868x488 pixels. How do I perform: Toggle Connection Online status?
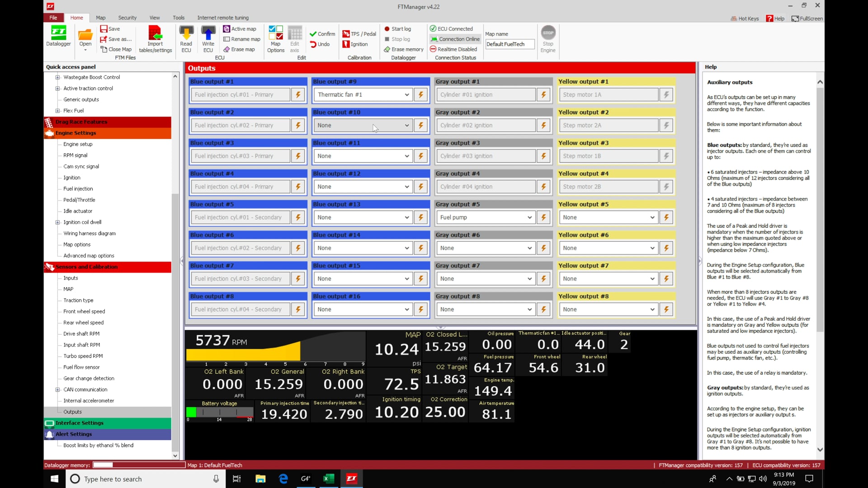click(455, 39)
